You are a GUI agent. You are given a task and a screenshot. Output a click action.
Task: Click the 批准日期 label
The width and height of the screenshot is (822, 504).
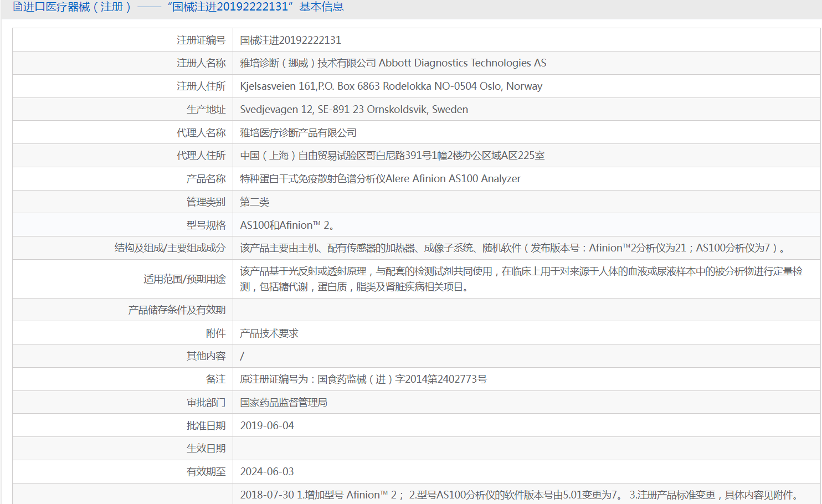click(206, 426)
